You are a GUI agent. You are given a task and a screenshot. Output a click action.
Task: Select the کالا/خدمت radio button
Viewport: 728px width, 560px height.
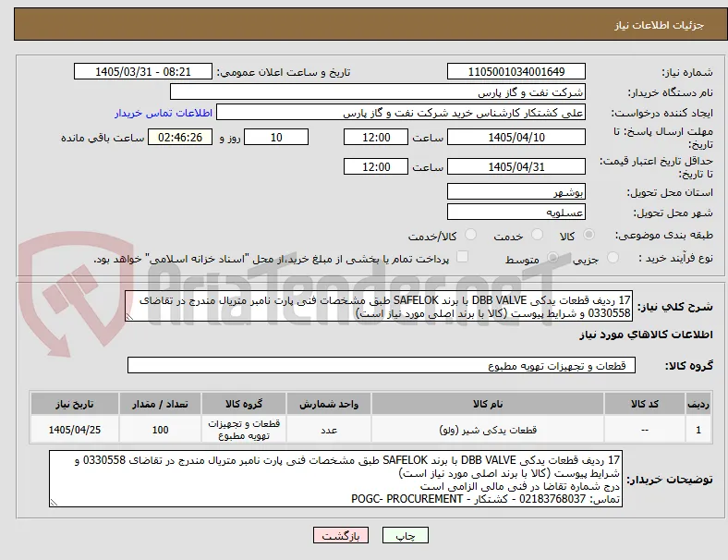(x=471, y=235)
